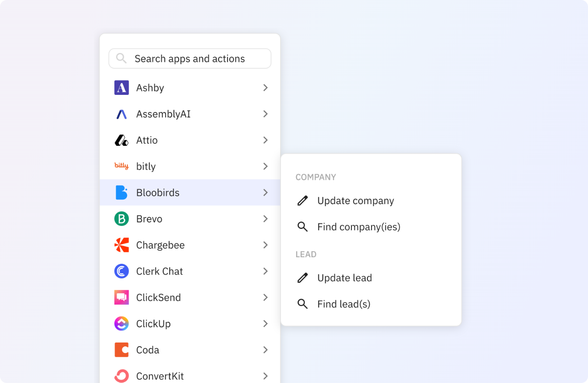This screenshot has height=383, width=588.
Task: Expand the ClickSend row chevron
Action: (265, 297)
